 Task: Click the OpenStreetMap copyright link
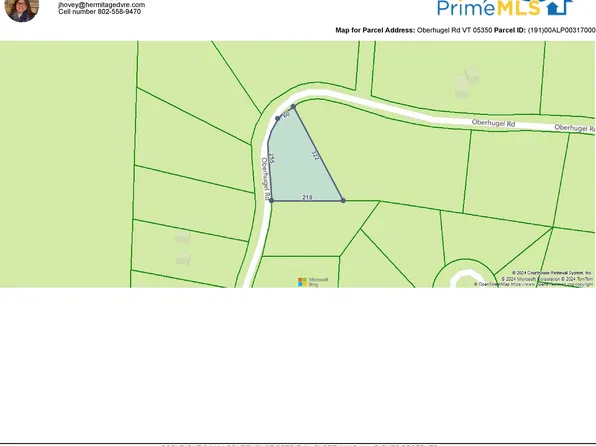pyautogui.click(x=533, y=284)
